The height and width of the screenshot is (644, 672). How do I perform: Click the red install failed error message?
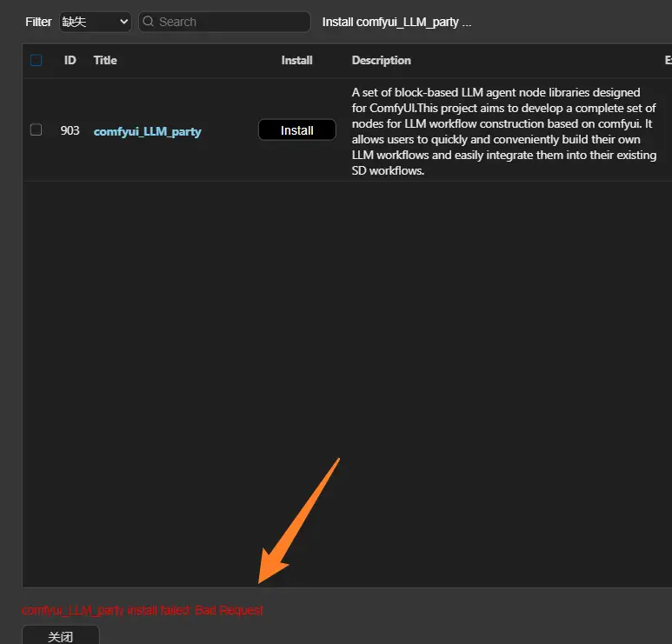tap(142, 610)
